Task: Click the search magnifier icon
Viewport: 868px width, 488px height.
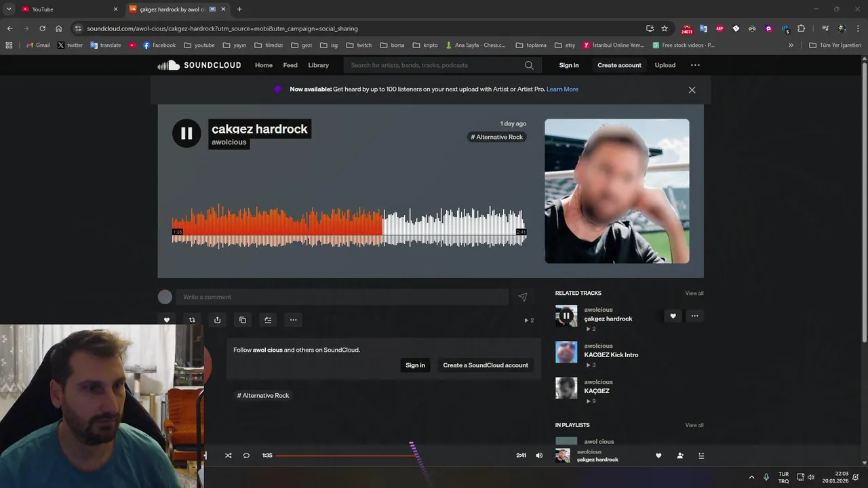Action: coord(529,65)
